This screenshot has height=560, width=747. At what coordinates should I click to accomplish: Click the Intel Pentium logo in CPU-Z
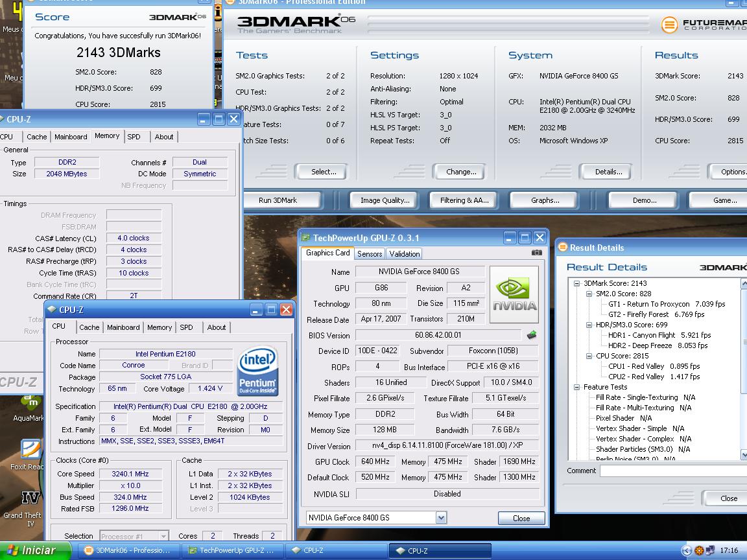(x=257, y=371)
